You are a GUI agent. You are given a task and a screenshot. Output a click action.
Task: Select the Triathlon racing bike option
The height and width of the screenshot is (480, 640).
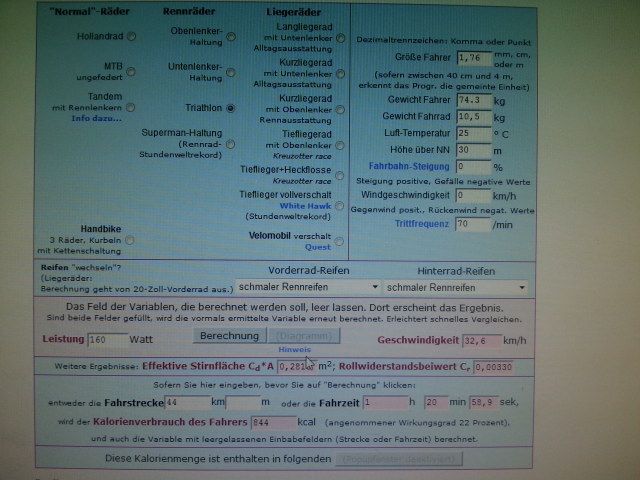(x=231, y=107)
